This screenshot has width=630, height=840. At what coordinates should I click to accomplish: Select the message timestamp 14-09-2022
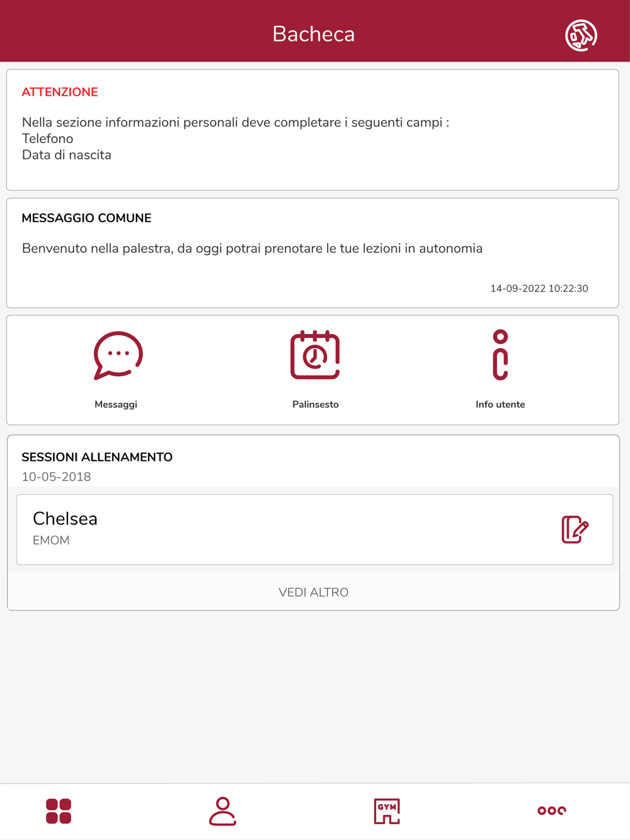[539, 288]
